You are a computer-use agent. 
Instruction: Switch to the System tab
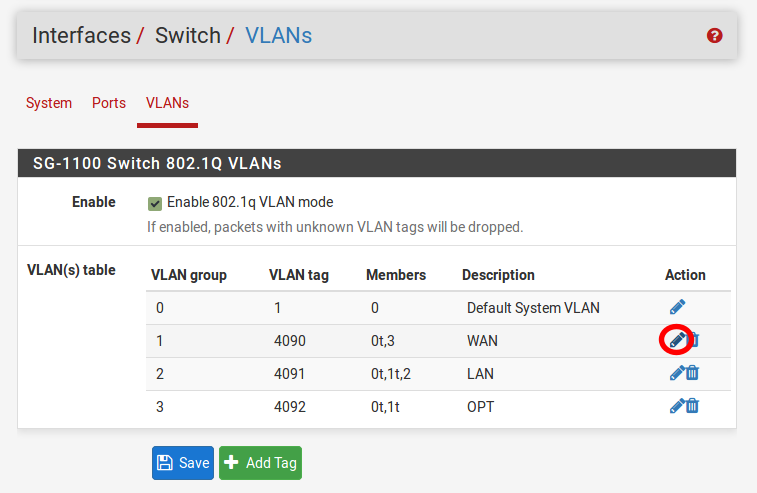(49, 103)
